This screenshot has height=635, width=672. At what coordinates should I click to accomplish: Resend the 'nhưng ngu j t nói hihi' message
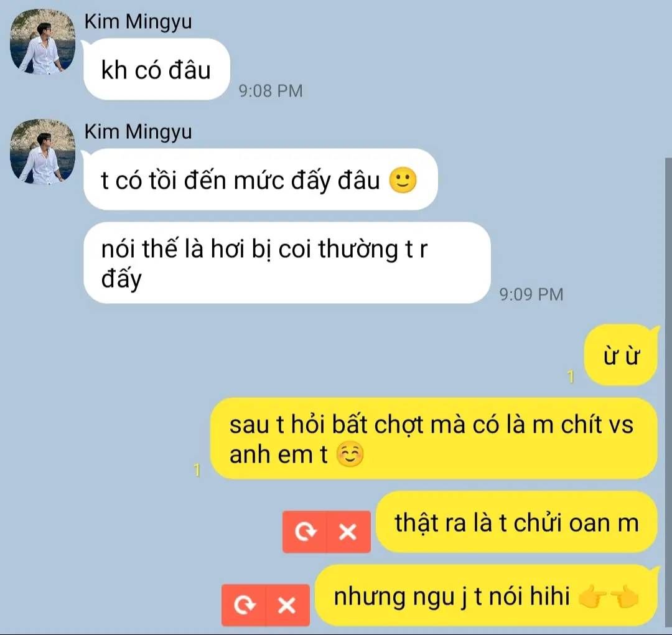tap(244, 605)
